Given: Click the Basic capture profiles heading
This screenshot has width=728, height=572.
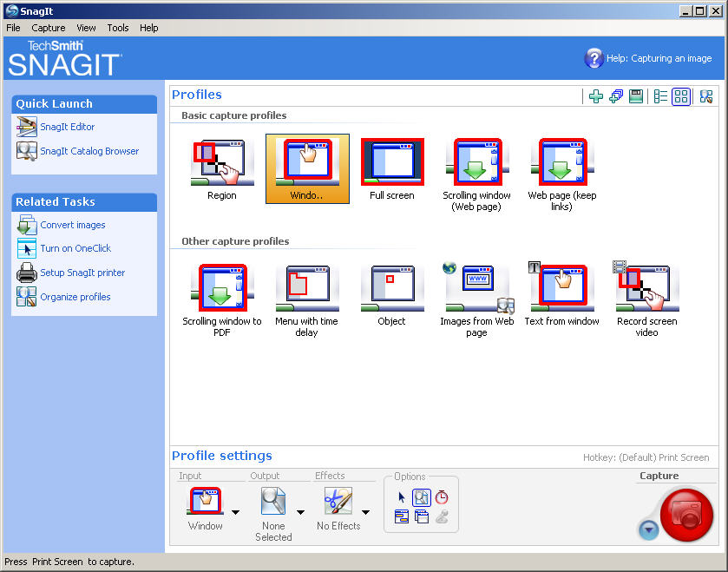Looking at the screenshot, I should (234, 115).
